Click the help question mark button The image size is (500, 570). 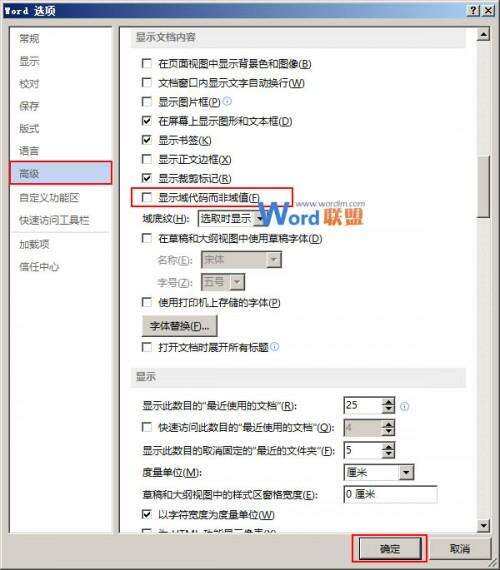(473, 10)
